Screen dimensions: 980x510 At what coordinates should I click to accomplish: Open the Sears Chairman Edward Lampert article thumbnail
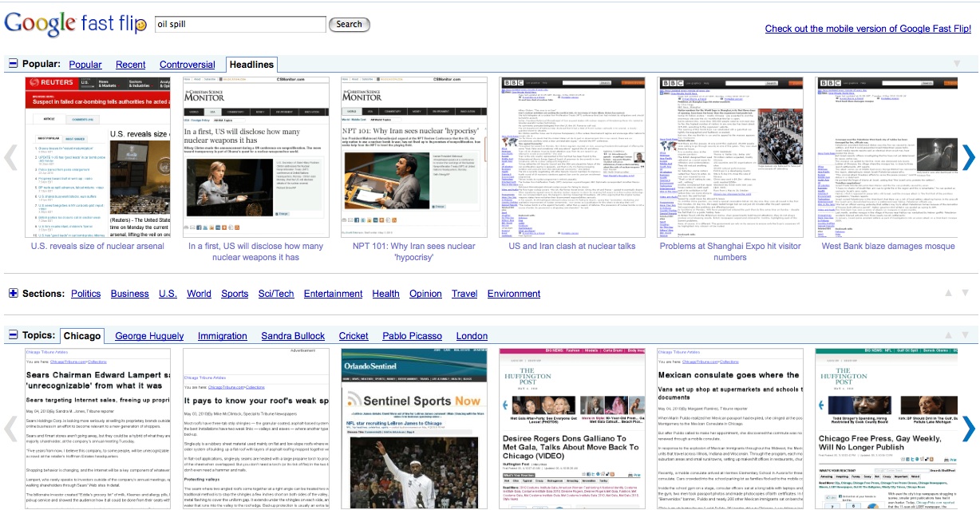click(x=97, y=429)
